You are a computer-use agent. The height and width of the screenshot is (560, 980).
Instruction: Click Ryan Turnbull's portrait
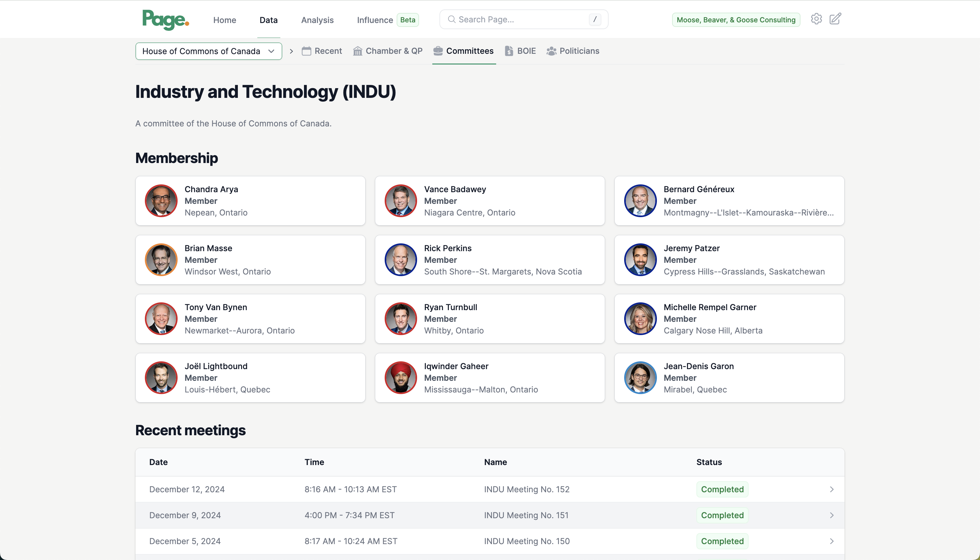(400, 319)
